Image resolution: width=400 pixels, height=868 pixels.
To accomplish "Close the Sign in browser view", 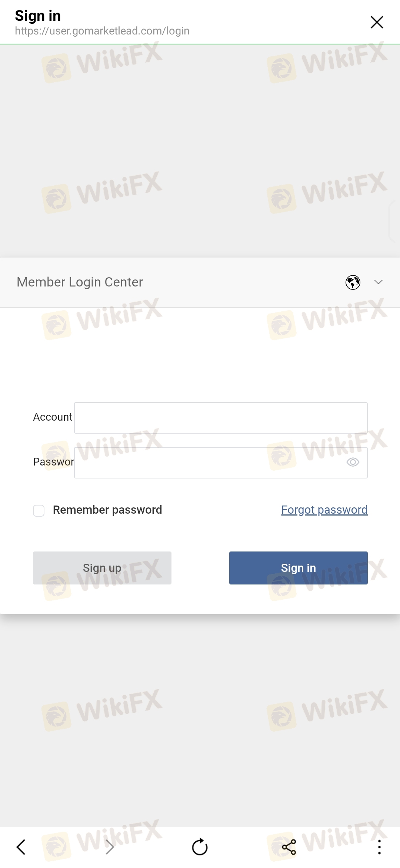I will point(377,22).
